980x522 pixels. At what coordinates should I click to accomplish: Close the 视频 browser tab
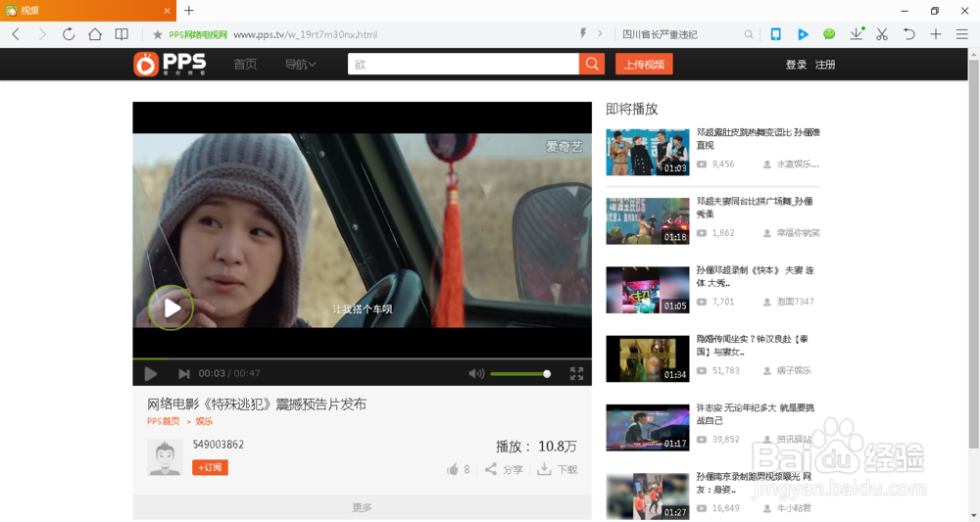click(167, 11)
